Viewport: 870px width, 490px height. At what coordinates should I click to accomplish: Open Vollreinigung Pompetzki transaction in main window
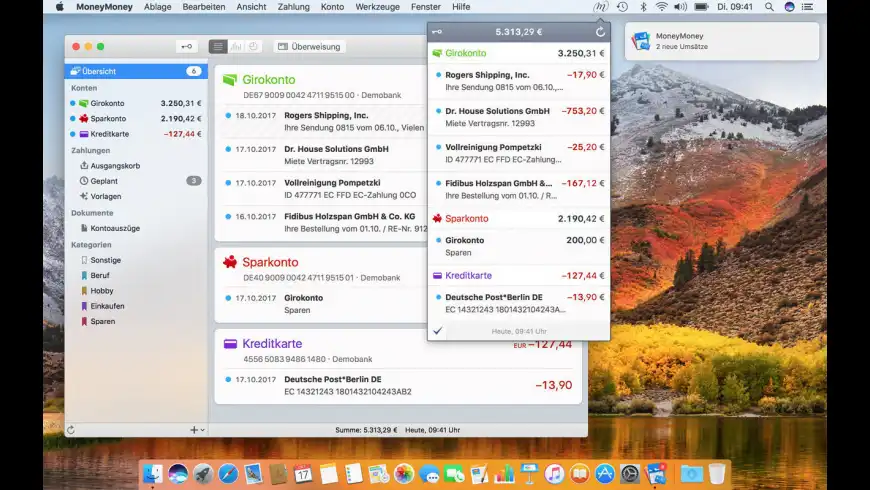pos(321,189)
